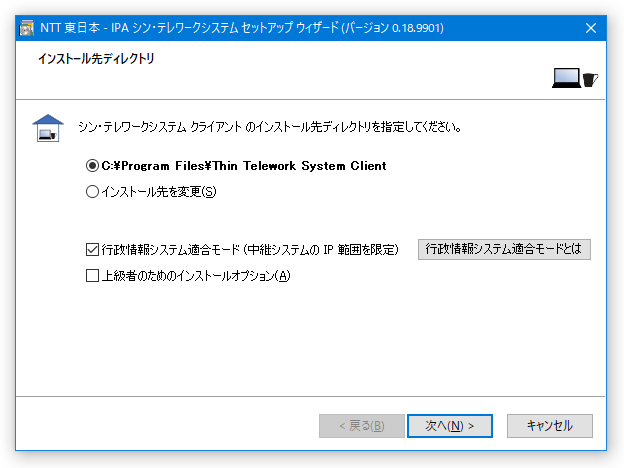The image size is (624, 468).
Task: Open the 行政情報システム適合モードとは explanation button
Action: (x=504, y=250)
